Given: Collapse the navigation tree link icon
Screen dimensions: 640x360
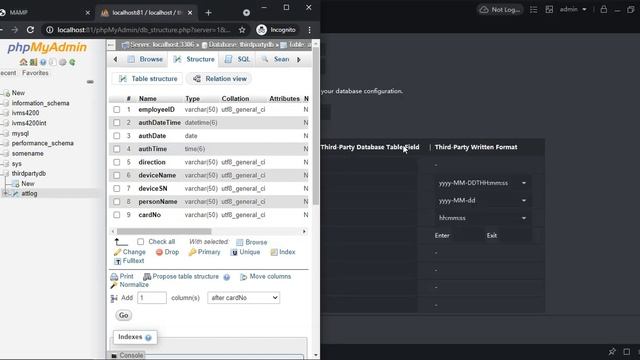Looking at the screenshot, I should [90, 82].
